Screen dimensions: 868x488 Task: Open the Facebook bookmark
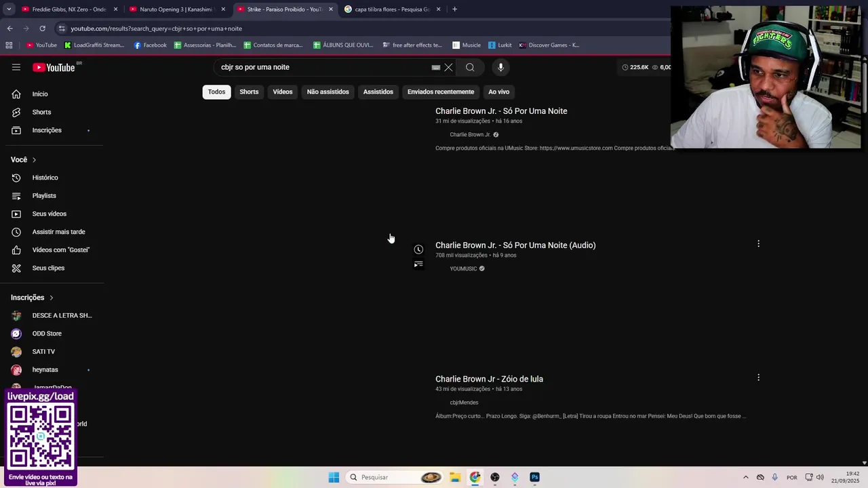click(150, 45)
